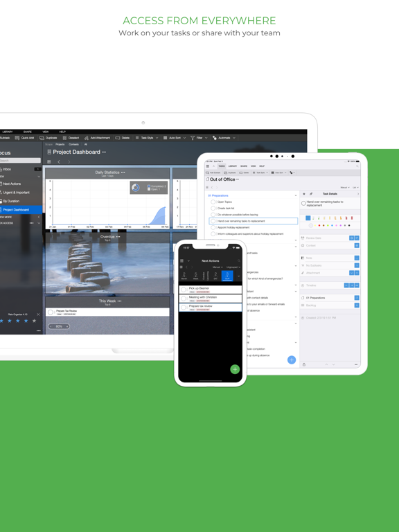Open SHARE menu on laptop
Screen dimensions: 399x532
click(x=28, y=132)
